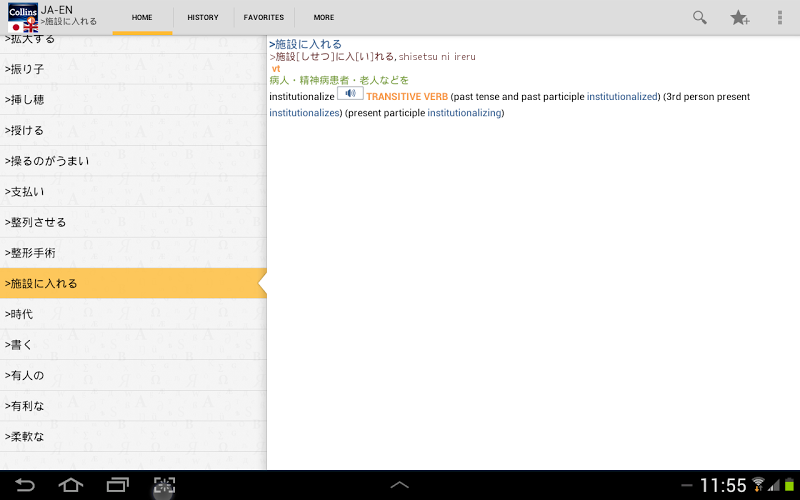Select the >挿し穂 list entry

(x=133, y=99)
